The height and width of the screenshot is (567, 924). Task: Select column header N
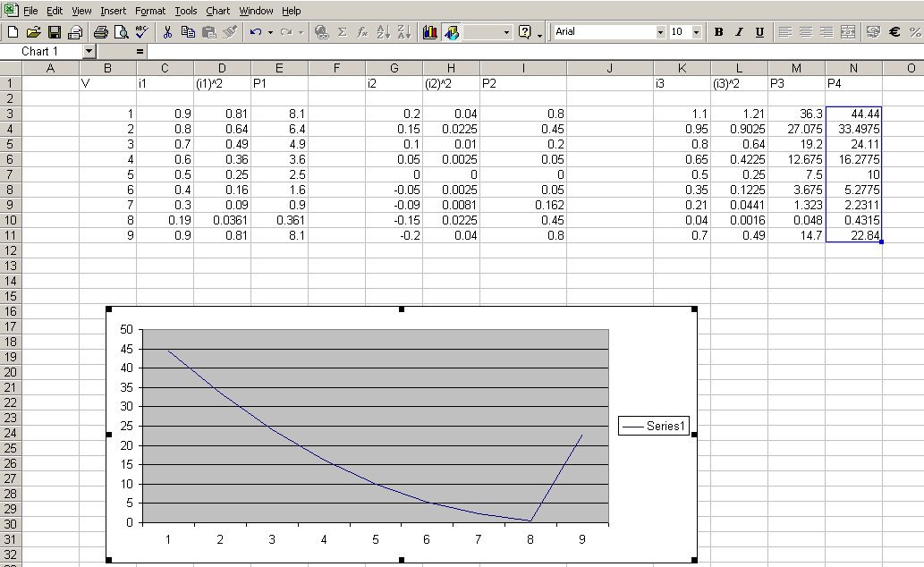point(853,68)
